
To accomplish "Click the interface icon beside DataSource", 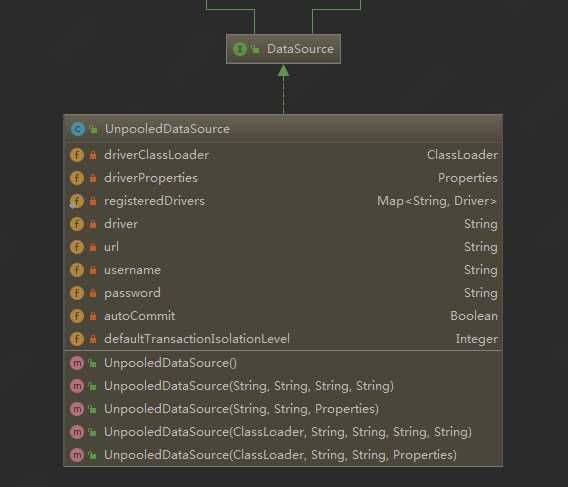I will [x=240, y=49].
